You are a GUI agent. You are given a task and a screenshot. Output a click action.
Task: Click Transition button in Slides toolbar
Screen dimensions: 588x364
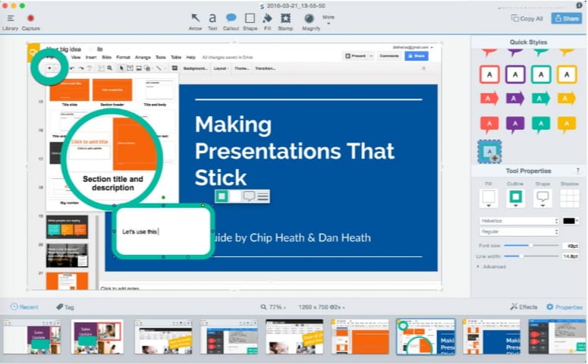(x=265, y=68)
